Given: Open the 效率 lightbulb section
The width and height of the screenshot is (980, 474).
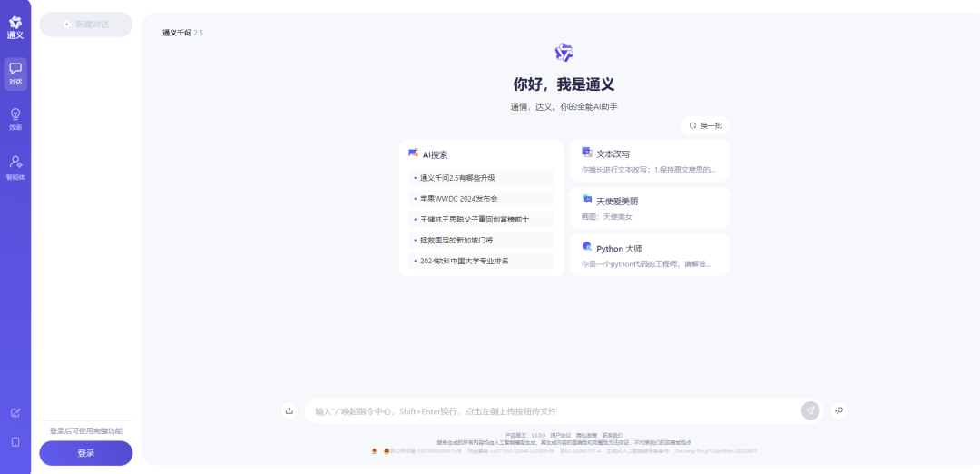Looking at the screenshot, I should tap(15, 120).
